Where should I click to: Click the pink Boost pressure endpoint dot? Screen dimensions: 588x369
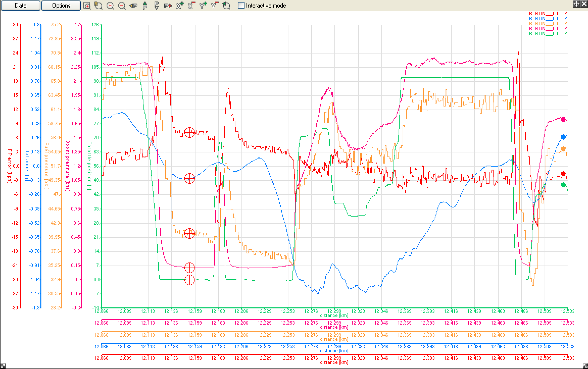coord(563,119)
